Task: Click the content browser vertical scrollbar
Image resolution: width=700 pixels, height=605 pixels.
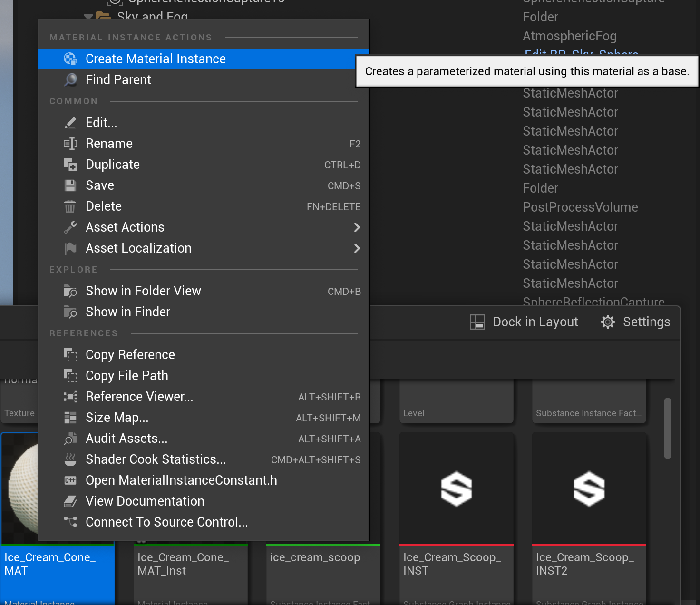Action: tap(668, 428)
